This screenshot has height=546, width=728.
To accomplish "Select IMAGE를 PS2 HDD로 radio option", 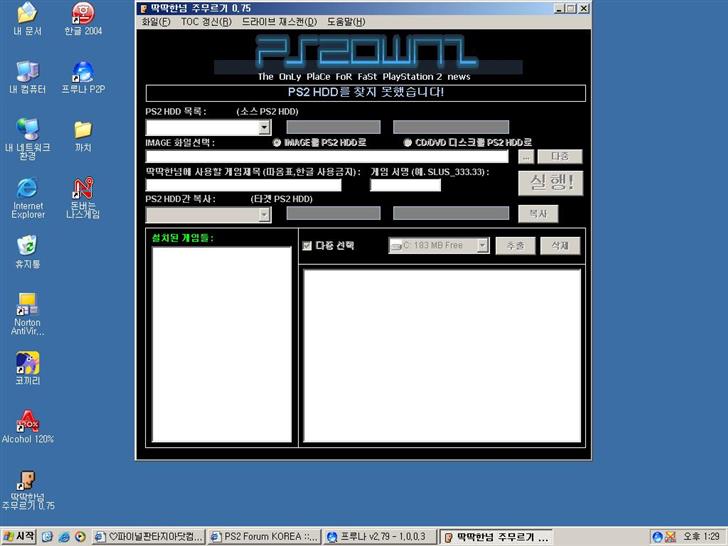I will [277, 143].
